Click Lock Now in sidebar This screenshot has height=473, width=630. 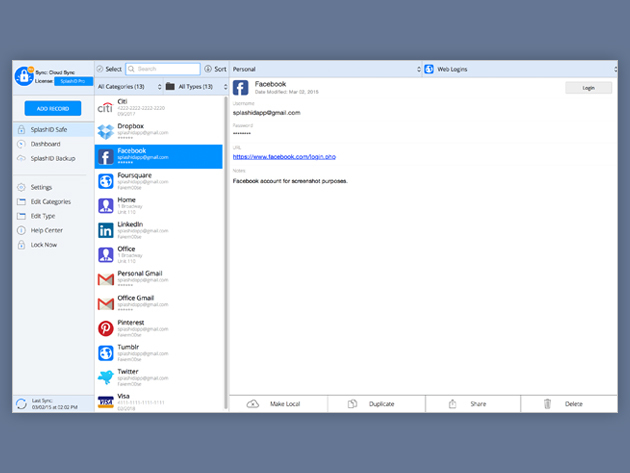click(x=53, y=245)
